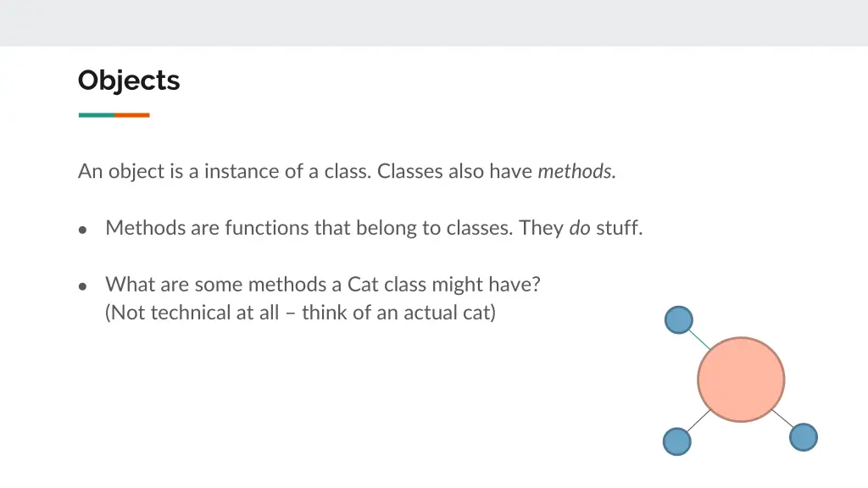Click the italic word "do"
The height and width of the screenshot is (488, 868).
[580, 227]
